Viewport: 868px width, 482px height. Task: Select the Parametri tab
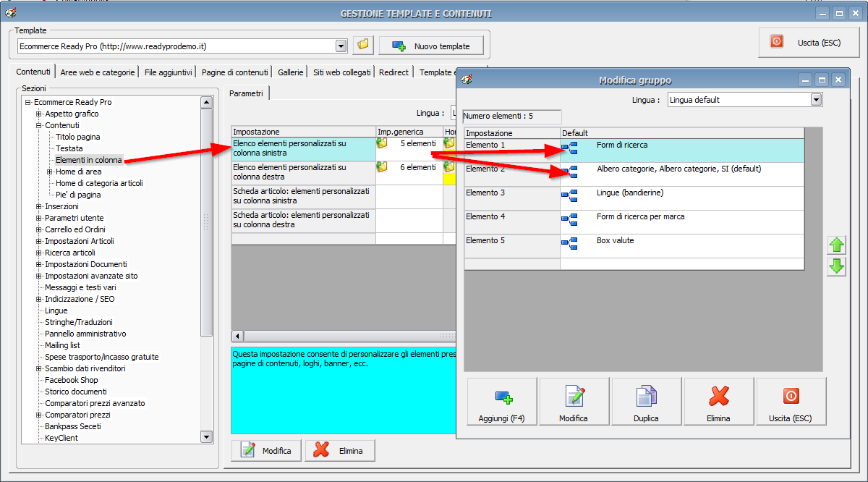tap(246, 93)
